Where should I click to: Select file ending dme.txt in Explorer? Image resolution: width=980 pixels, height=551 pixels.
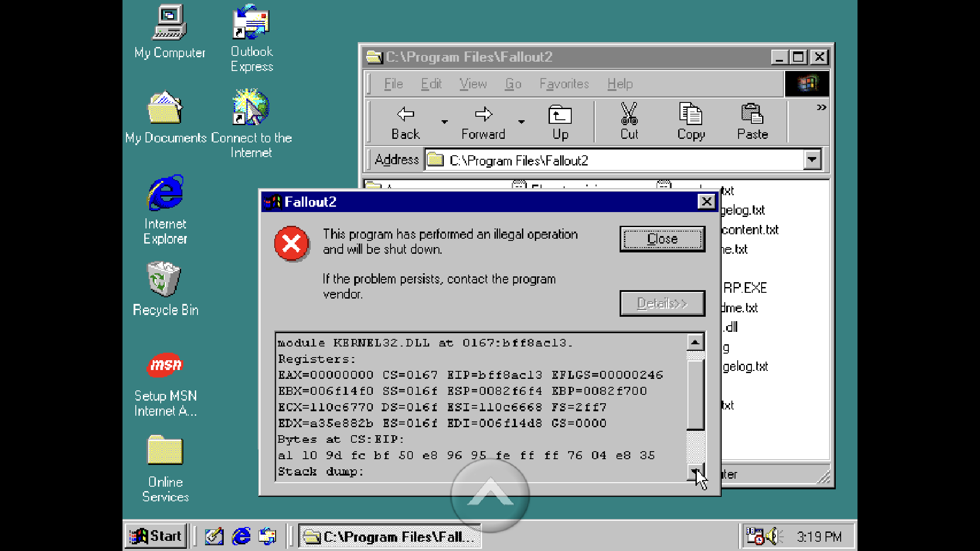739,308
